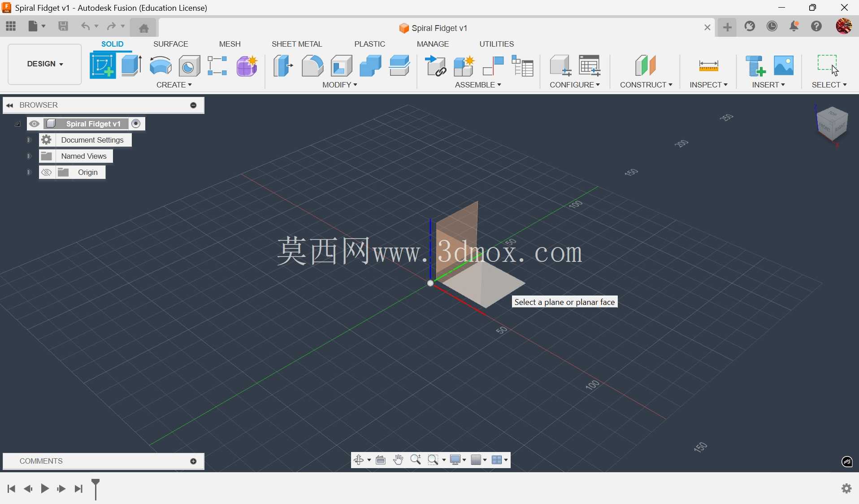Screen dimensions: 859x504
Task: Save the document with the disk icon
Action: point(63,26)
